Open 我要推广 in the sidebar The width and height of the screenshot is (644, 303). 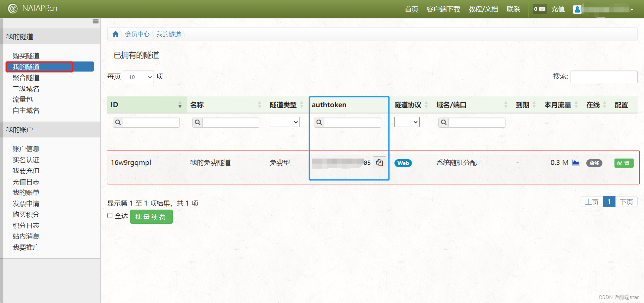tap(26, 247)
